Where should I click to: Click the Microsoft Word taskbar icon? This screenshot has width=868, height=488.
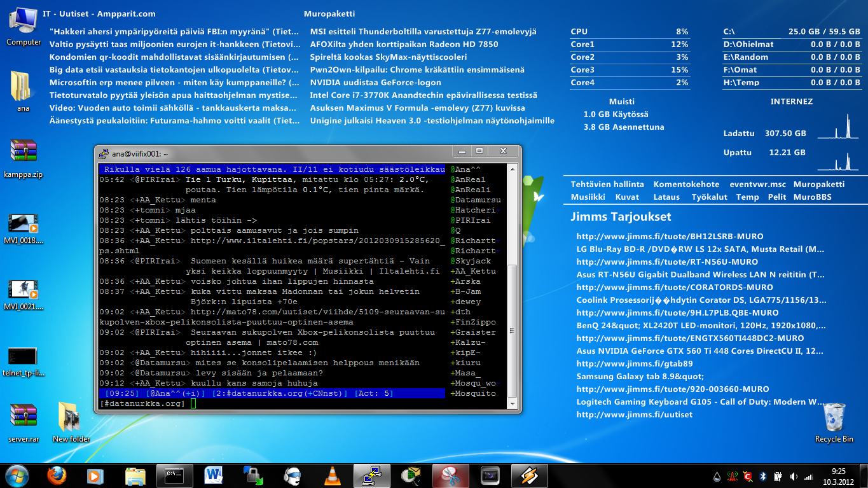click(x=212, y=475)
